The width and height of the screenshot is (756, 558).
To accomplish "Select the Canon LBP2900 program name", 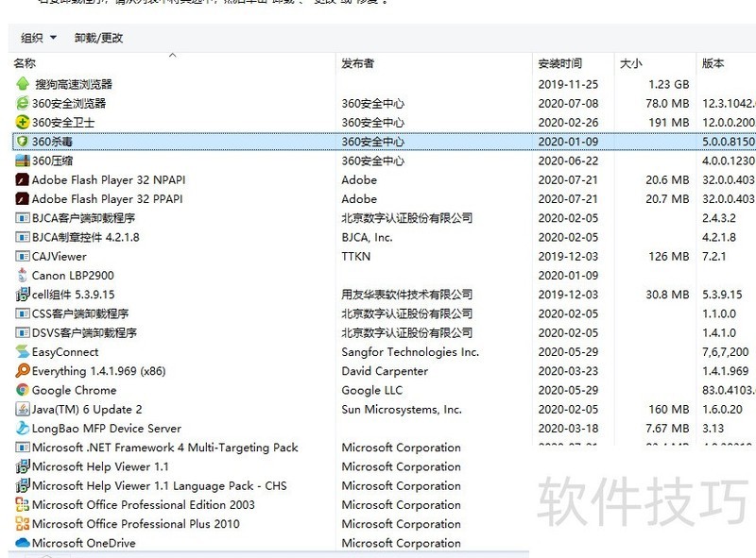I will pos(73,275).
